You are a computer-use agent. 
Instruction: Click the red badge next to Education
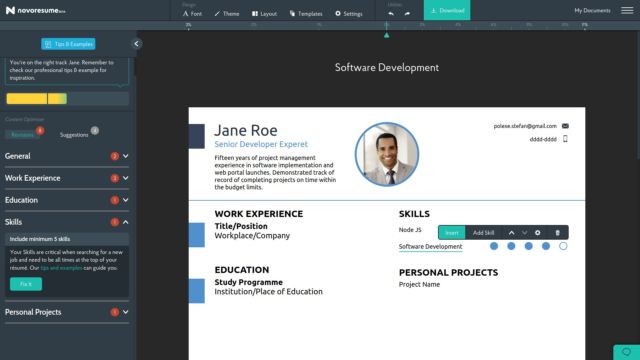click(115, 200)
